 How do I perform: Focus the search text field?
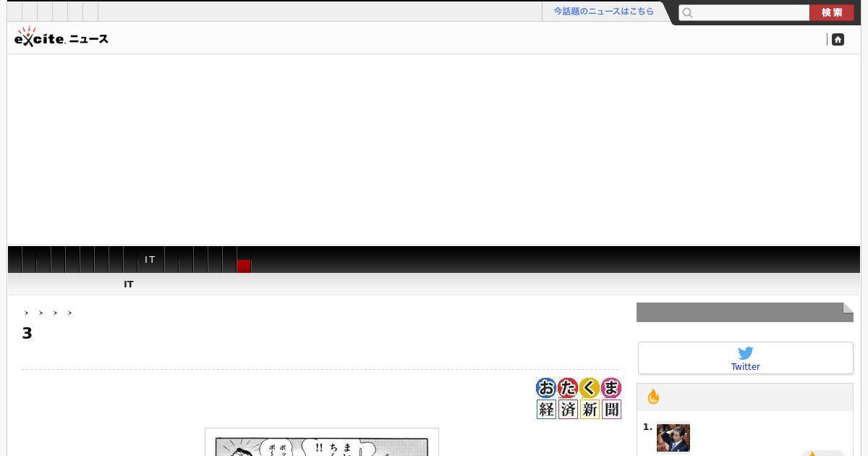pos(744,12)
